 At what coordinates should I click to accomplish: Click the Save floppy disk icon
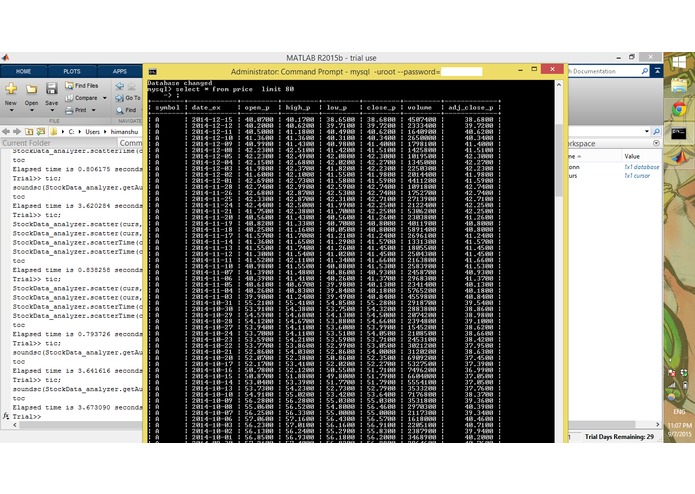[x=51, y=89]
